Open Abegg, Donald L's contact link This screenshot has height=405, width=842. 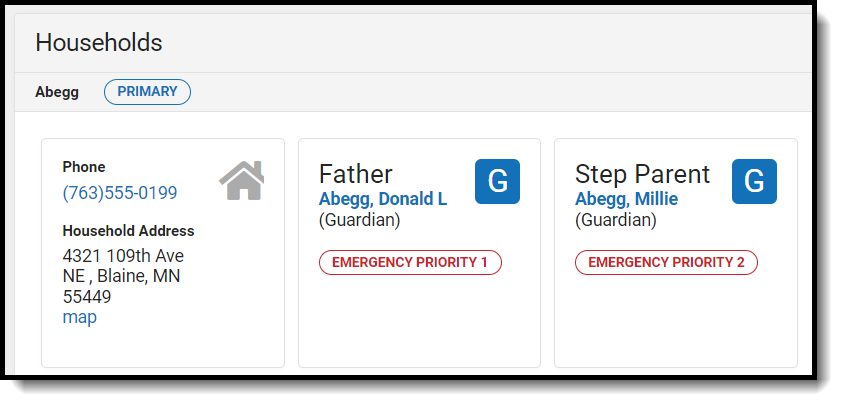coord(382,199)
